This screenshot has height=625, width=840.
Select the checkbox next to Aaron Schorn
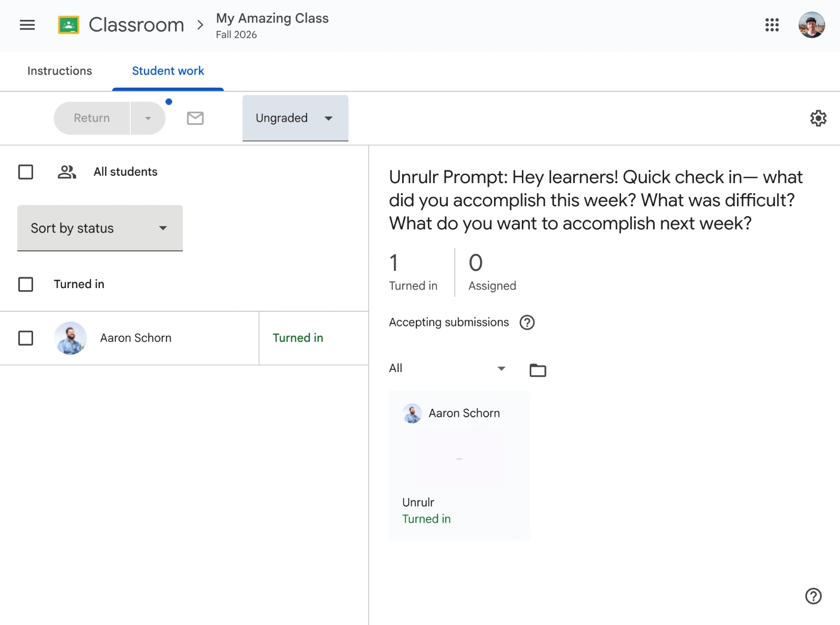click(25, 338)
